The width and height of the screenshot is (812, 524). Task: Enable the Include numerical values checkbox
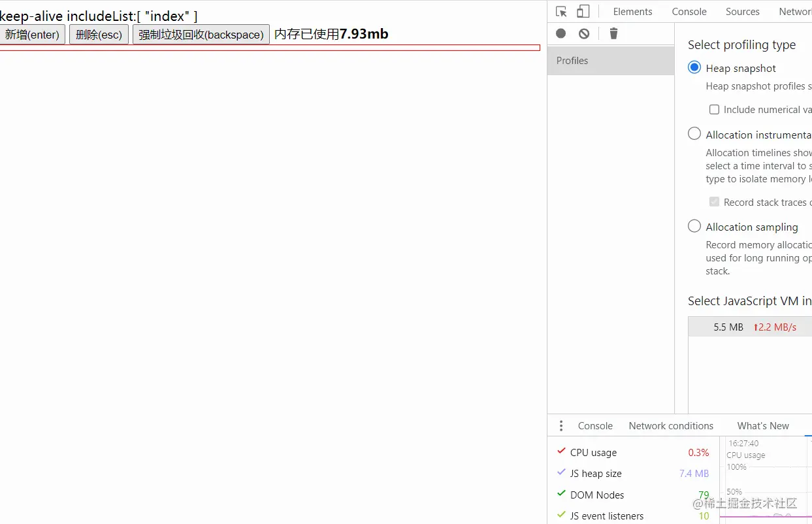[x=714, y=110]
